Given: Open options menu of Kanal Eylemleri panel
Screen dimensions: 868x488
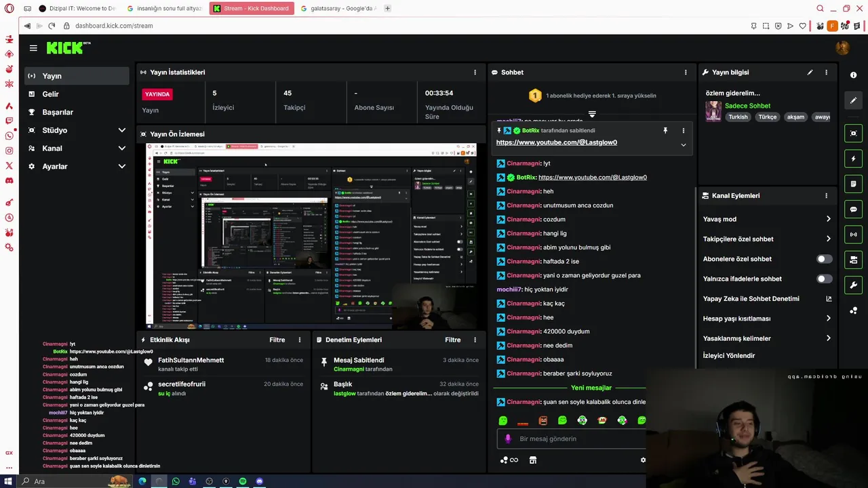Looking at the screenshot, I should click(x=826, y=196).
